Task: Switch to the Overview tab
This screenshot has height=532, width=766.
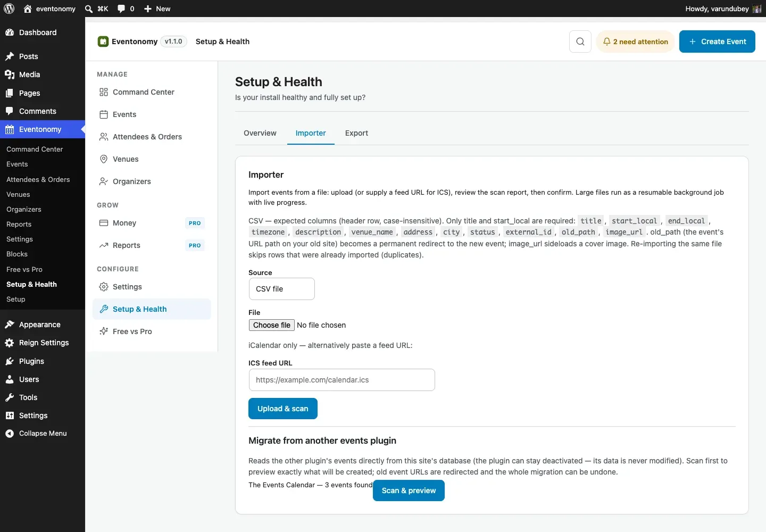Action: point(260,133)
